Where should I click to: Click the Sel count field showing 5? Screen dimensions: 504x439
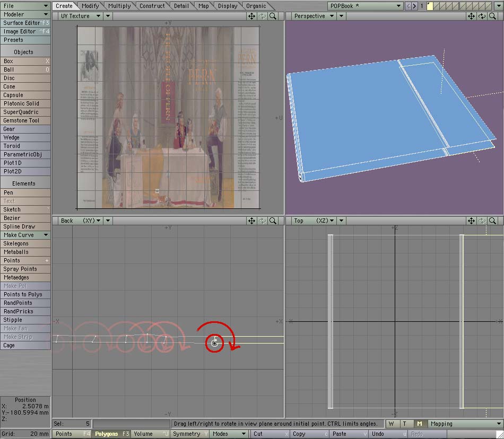click(72, 424)
